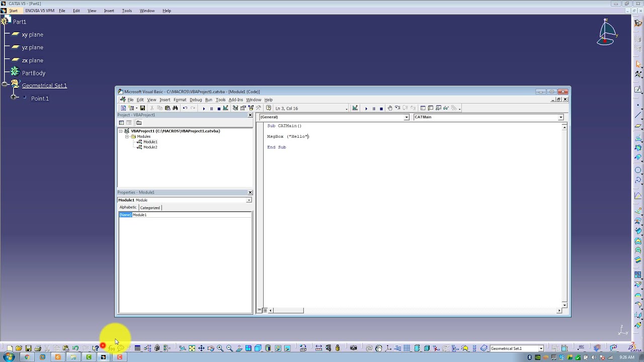
Task: Select Module1 in the project tree
Action: (150, 142)
